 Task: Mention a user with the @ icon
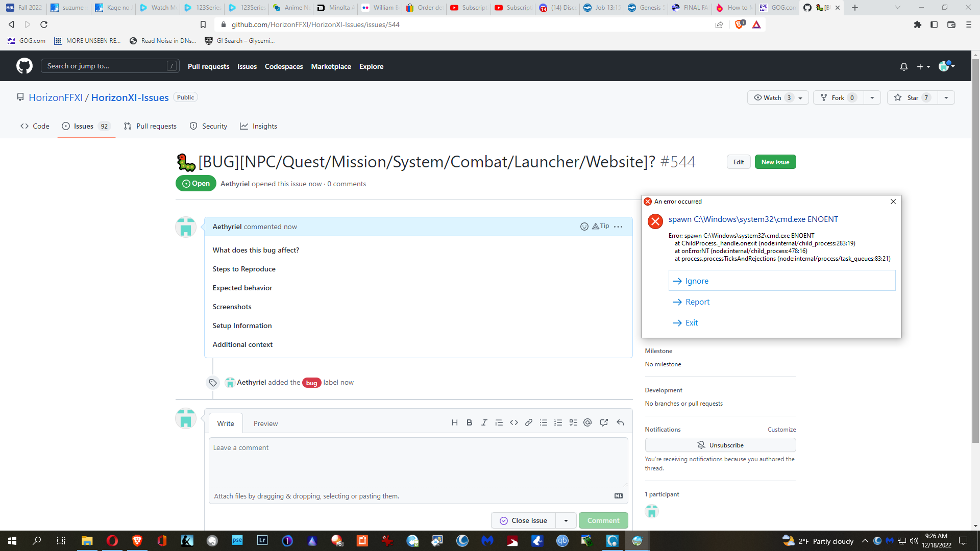coord(587,422)
